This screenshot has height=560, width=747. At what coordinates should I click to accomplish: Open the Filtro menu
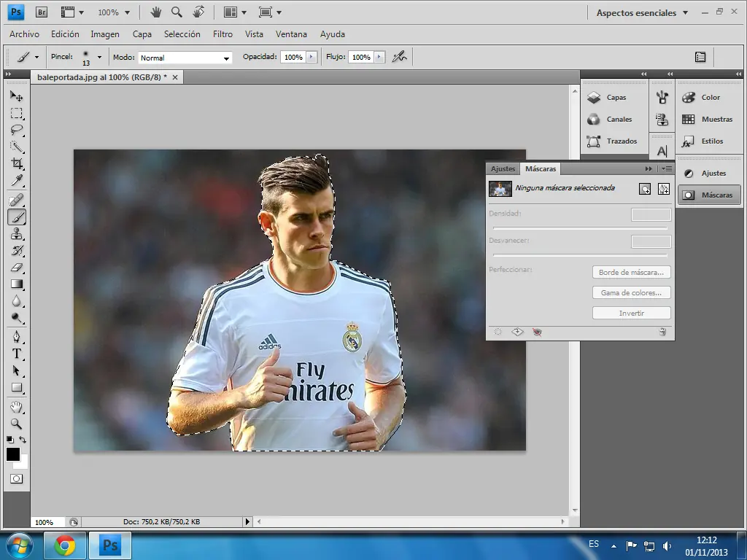coord(222,34)
